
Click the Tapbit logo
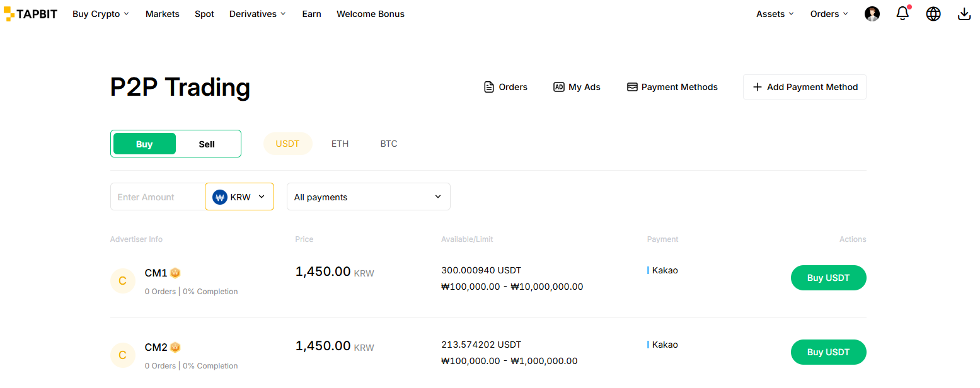[30, 14]
